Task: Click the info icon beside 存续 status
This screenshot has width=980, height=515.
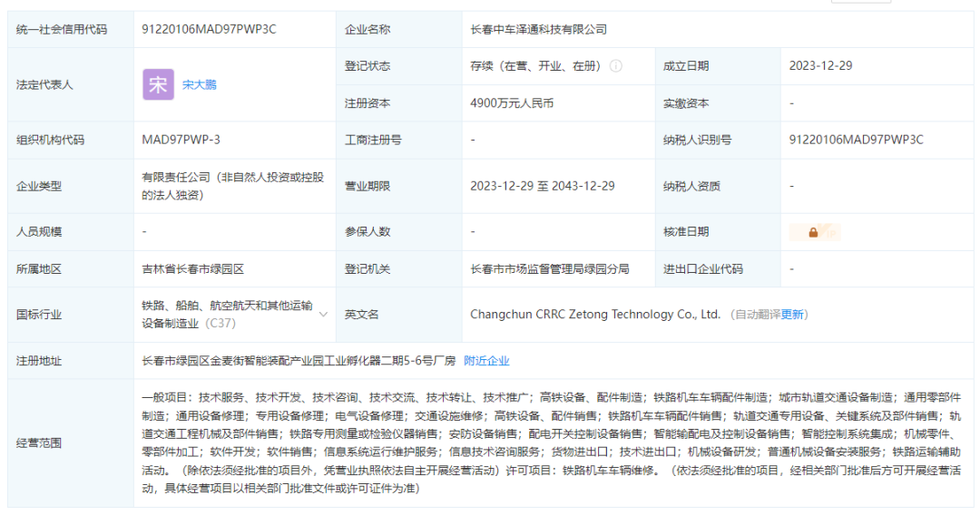Action: (616, 66)
